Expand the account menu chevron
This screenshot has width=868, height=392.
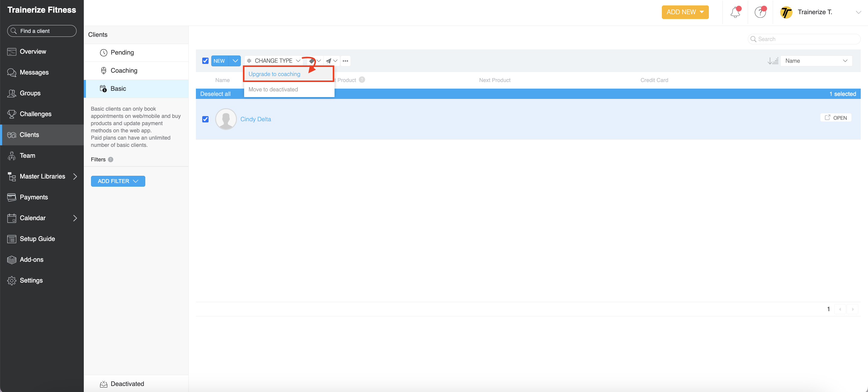858,12
